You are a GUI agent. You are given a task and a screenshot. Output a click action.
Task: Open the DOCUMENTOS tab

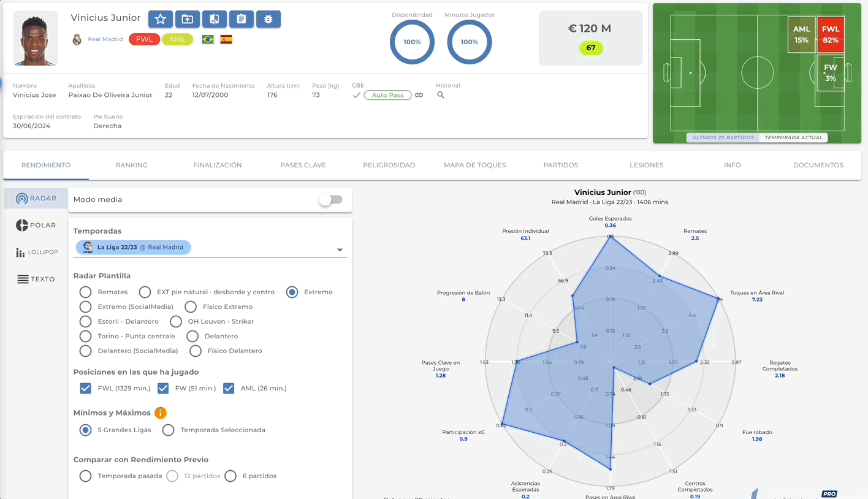pyautogui.click(x=818, y=166)
